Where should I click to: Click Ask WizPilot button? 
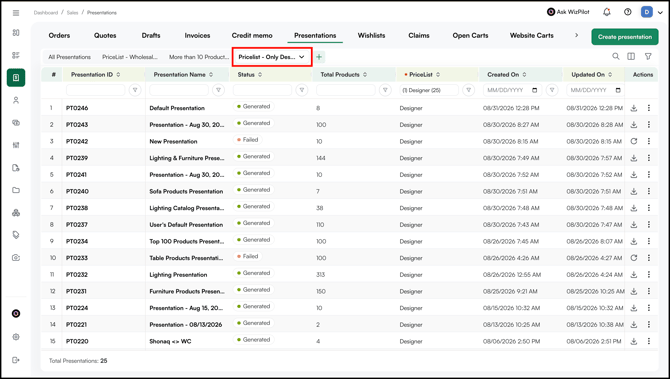tap(568, 12)
